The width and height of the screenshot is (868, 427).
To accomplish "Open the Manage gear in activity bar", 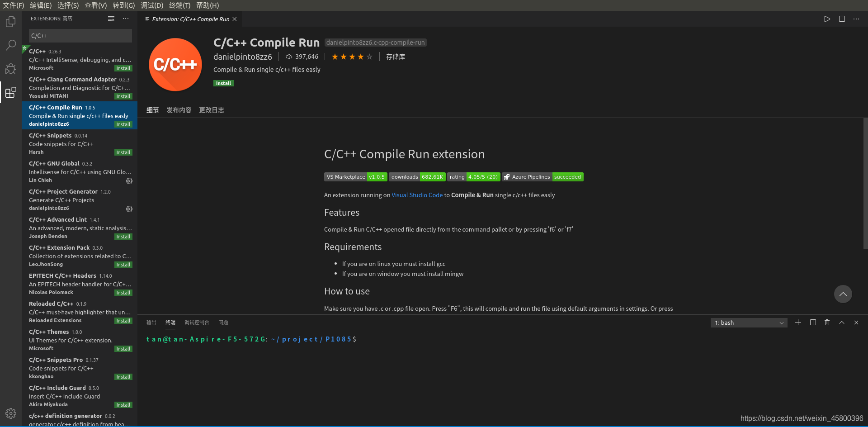I will tap(11, 413).
